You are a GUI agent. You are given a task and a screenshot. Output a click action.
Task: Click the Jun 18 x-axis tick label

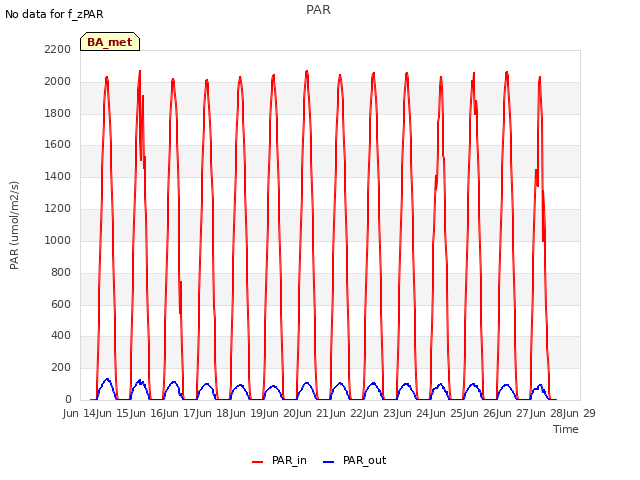click(x=213, y=413)
